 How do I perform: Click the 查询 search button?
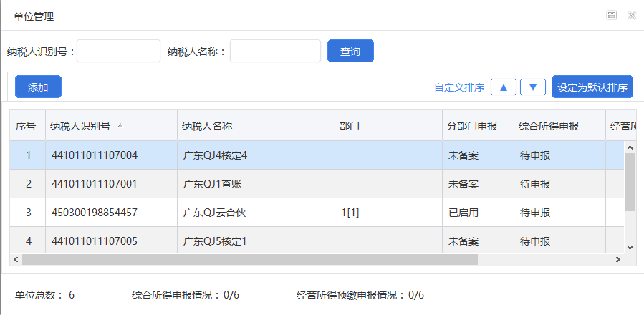[350, 52]
